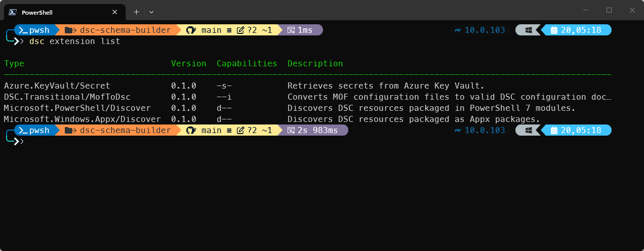Click the calendar icon in the top prompt
The height and width of the screenshot is (251, 644).
[554, 30]
